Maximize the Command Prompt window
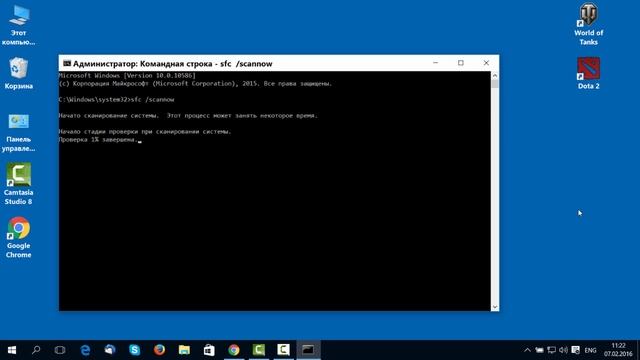640x360 pixels. 461,63
